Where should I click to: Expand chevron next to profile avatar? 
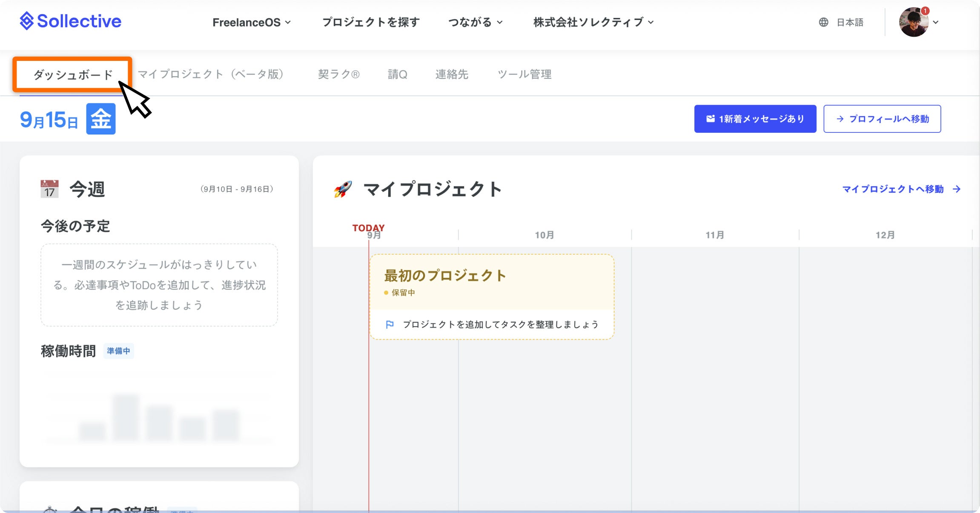[x=936, y=23]
